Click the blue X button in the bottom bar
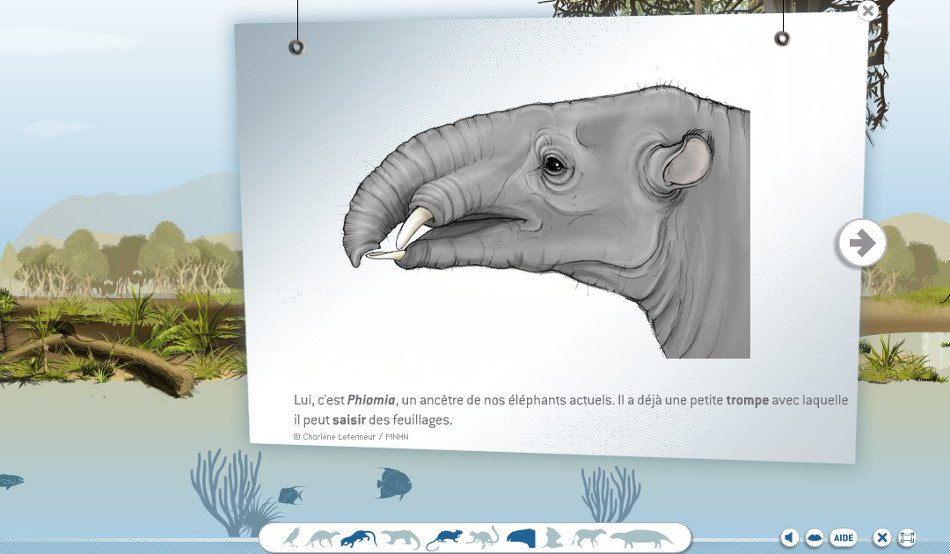 (x=882, y=538)
